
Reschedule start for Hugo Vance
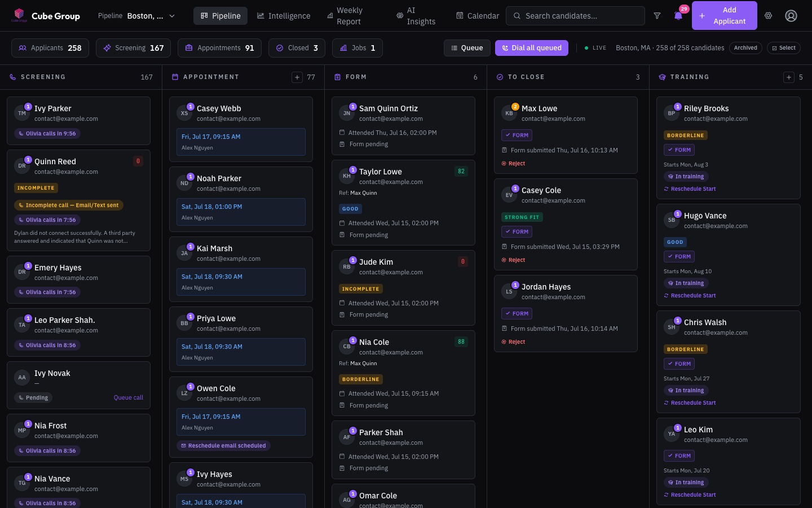(x=690, y=296)
